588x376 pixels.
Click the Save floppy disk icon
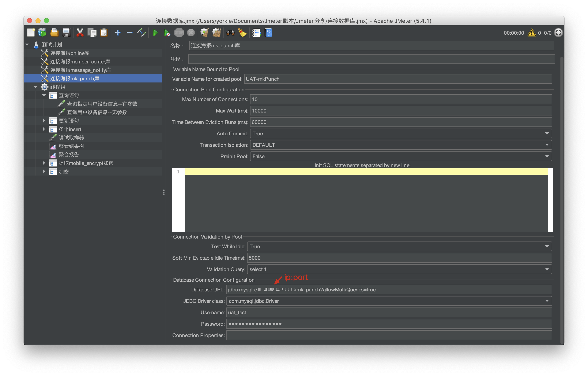click(66, 33)
